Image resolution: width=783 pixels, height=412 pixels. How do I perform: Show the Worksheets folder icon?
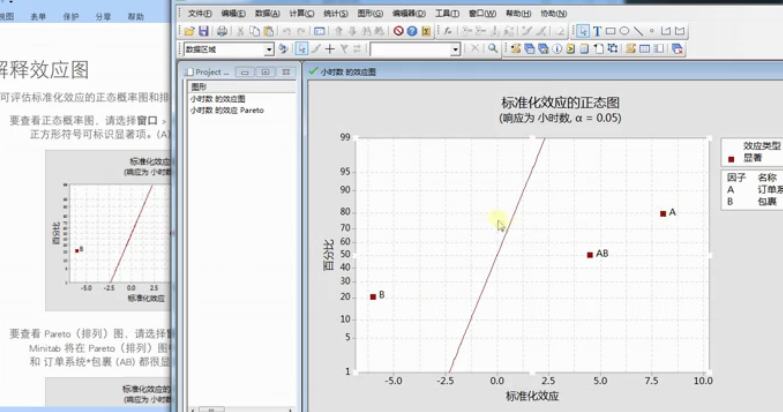tap(529, 48)
